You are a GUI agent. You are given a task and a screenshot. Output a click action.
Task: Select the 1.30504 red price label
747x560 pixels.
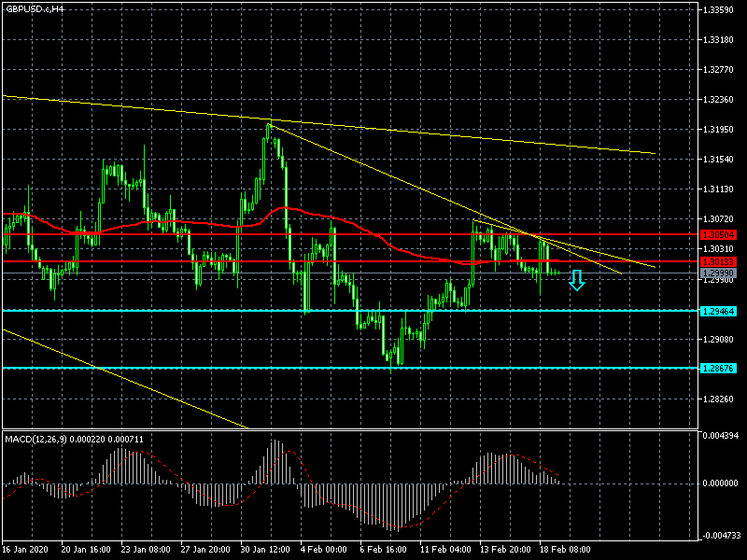coord(718,235)
